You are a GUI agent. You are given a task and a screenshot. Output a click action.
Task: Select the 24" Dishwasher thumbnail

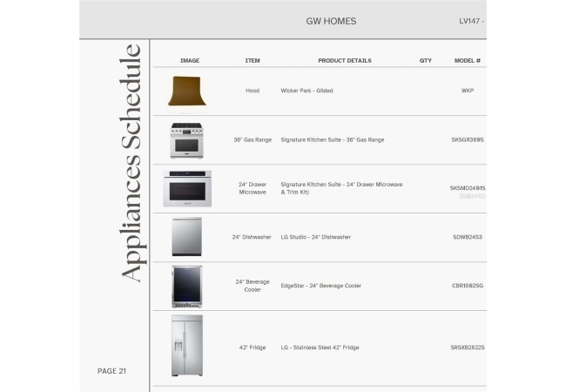tap(187, 237)
